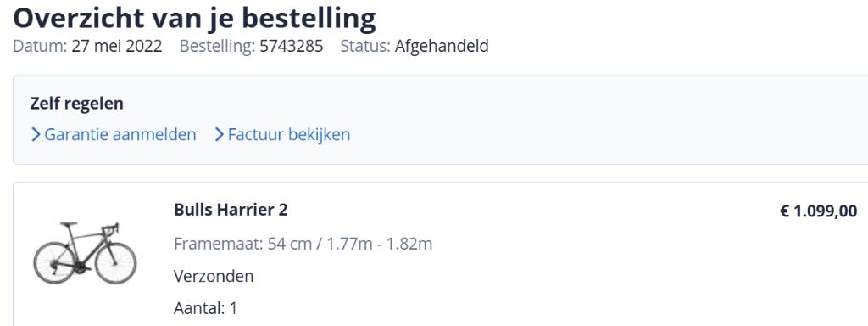Image resolution: width=868 pixels, height=326 pixels.
Task: Select the Bulls Harrier 2 product title
Action: [x=231, y=211]
